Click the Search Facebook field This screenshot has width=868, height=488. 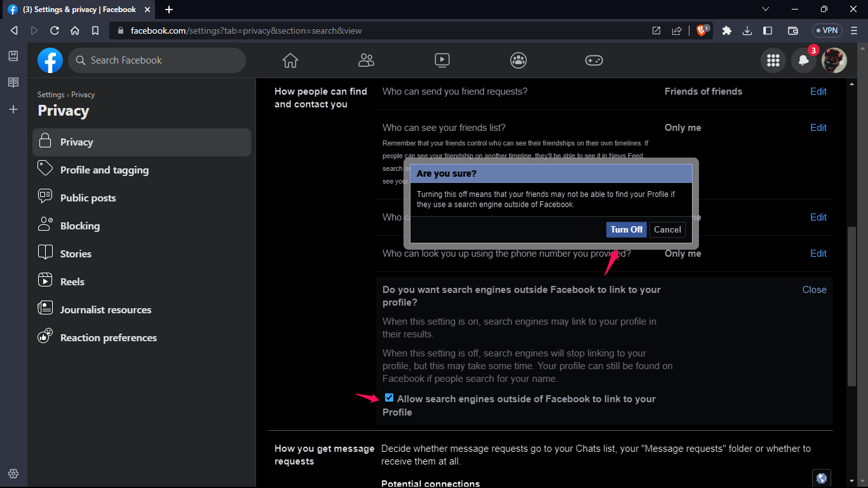pyautogui.click(x=157, y=60)
